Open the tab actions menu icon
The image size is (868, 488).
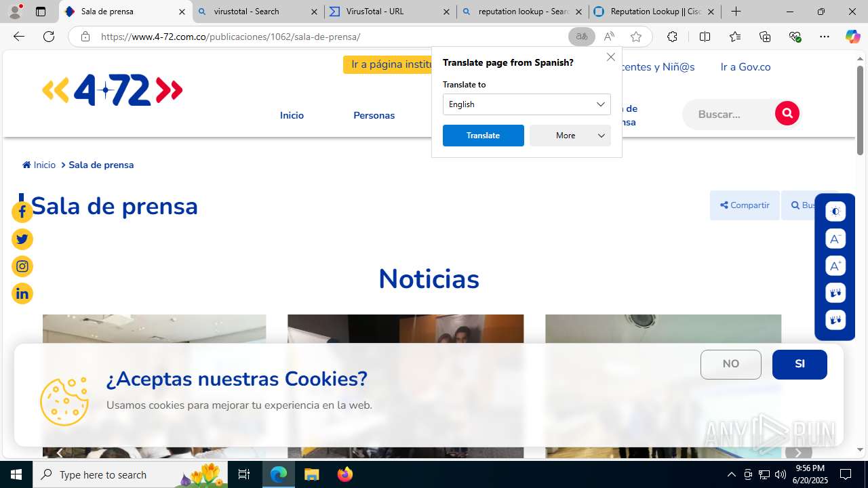pos(41,12)
